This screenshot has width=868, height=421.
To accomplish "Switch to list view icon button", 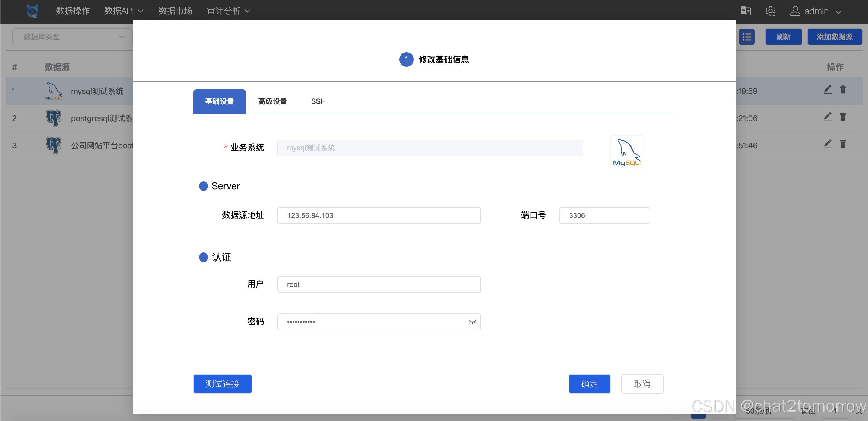I will [x=746, y=37].
